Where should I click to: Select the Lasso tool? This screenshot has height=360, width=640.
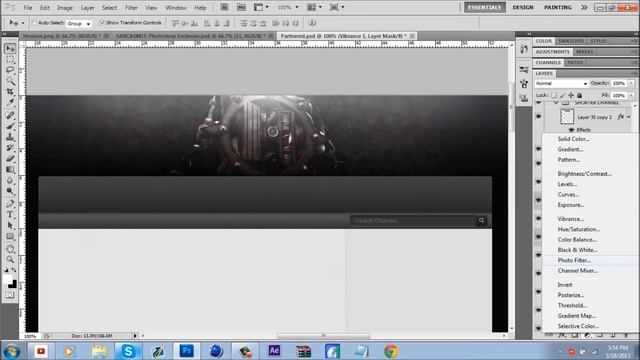click(10, 70)
